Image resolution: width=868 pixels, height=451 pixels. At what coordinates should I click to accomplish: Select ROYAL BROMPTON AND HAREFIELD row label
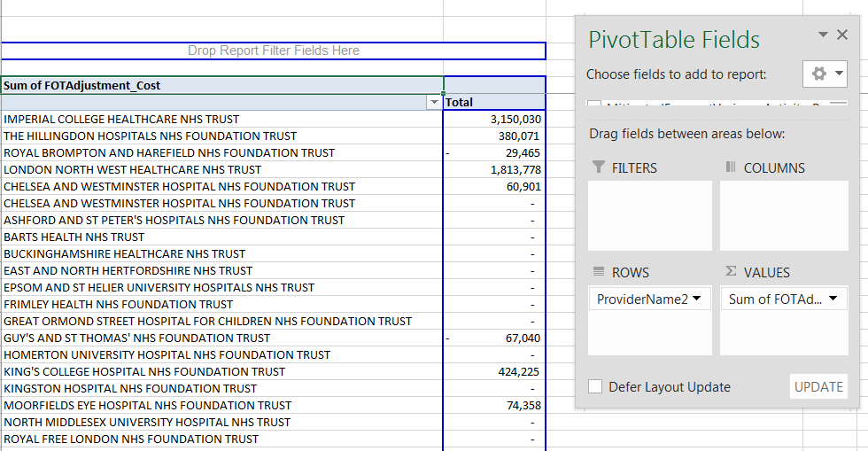click(x=222, y=153)
